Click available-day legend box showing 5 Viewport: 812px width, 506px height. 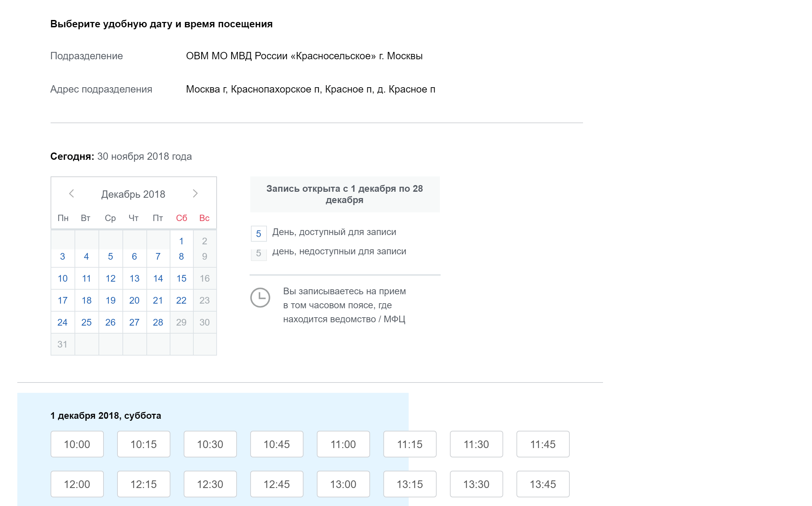259,234
